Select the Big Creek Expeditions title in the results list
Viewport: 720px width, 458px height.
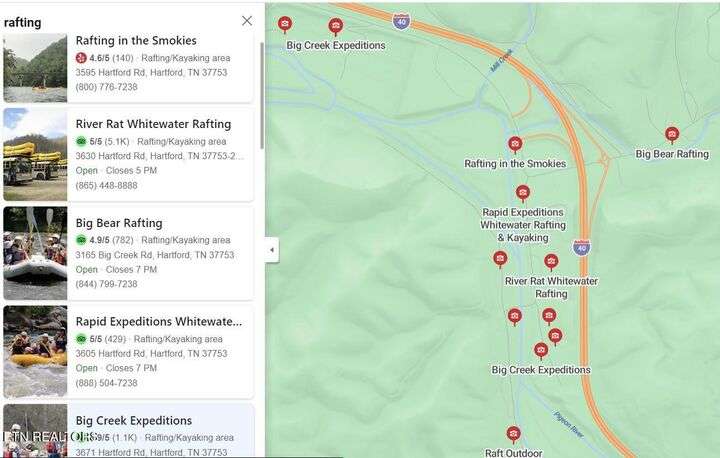(x=134, y=420)
